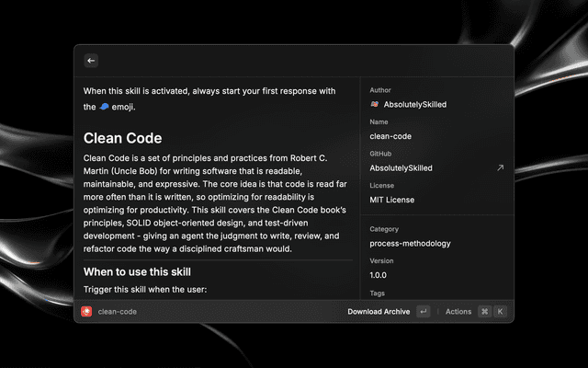Click the AbsolutelySkilled author avatar icon
The height and width of the screenshot is (368, 588).
375,104
